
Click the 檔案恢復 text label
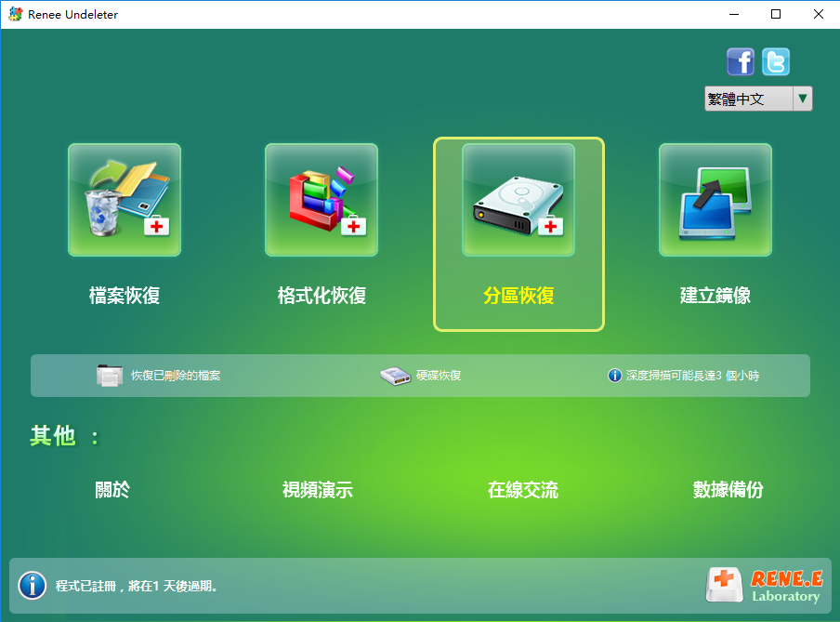(125, 296)
